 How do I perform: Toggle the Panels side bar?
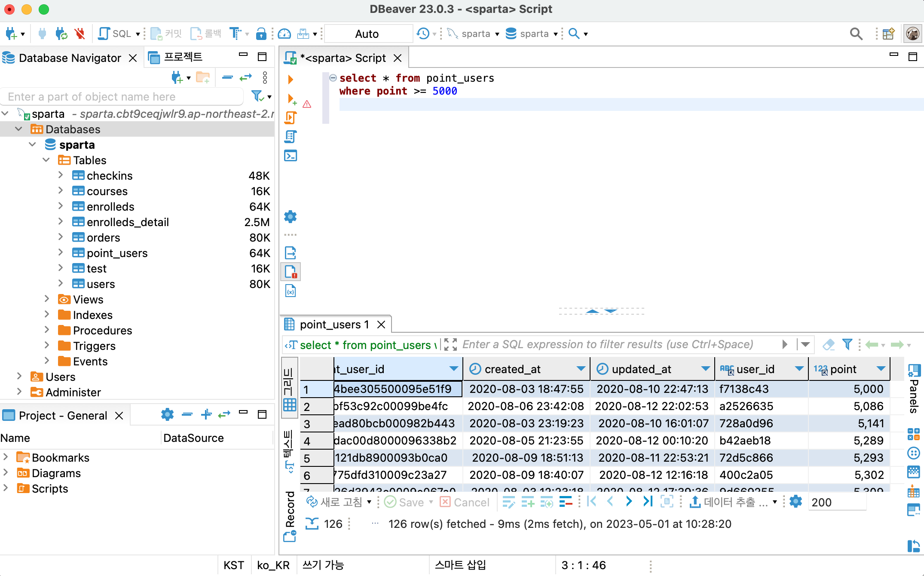pos(914,389)
